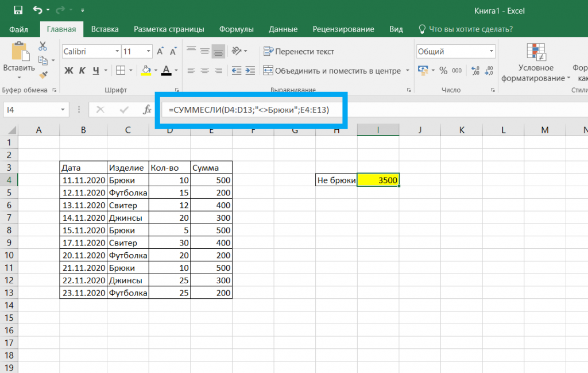
Task: Switch to the Рецензирование tab
Action: tap(343, 29)
